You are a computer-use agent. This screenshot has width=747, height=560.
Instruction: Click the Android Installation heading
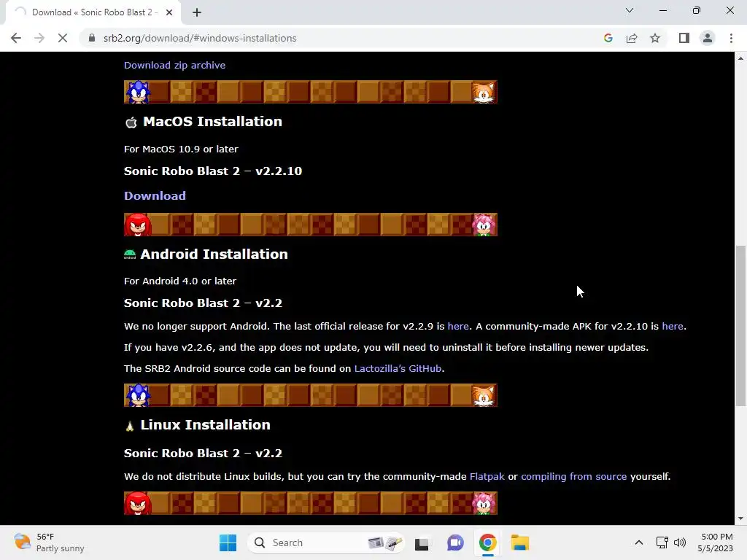[x=214, y=254]
